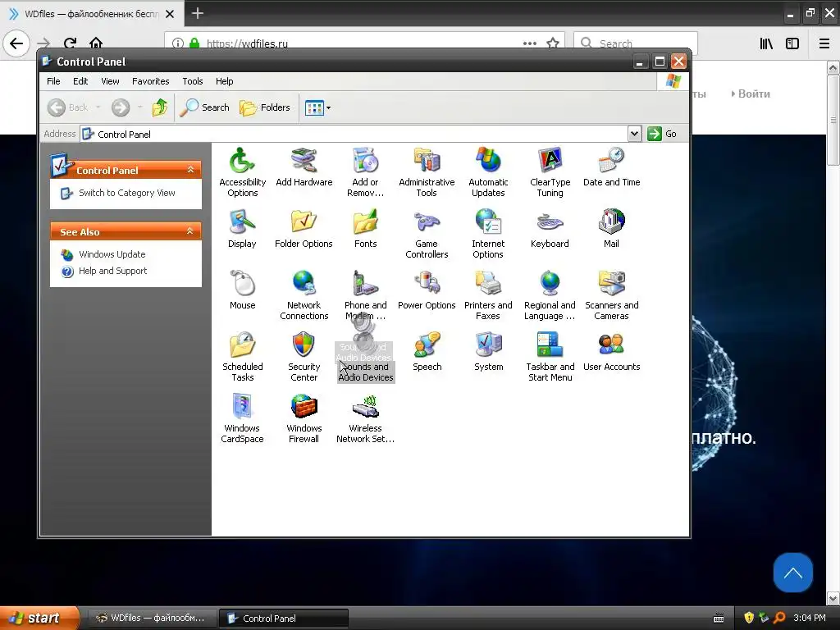Collapse the Control Panel side pane section
The image size is (840, 630).
point(190,170)
